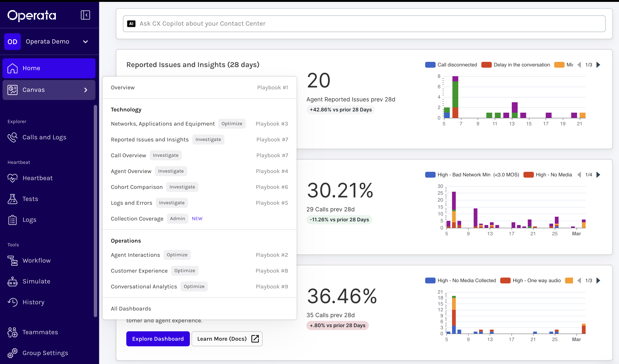Click the Canvas dashboard icon

pyautogui.click(x=13, y=90)
